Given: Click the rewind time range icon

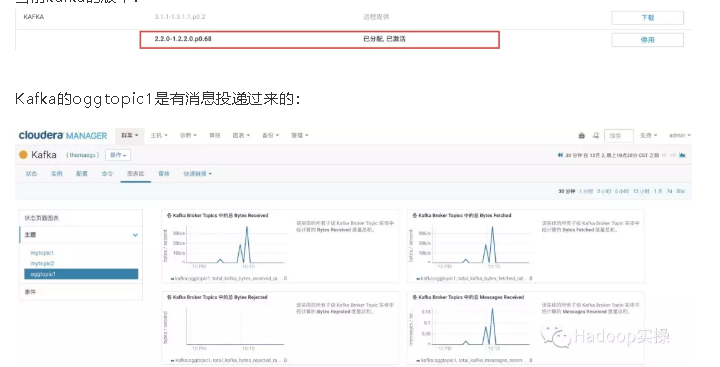Looking at the screenshot, I should tap(560, 155).
